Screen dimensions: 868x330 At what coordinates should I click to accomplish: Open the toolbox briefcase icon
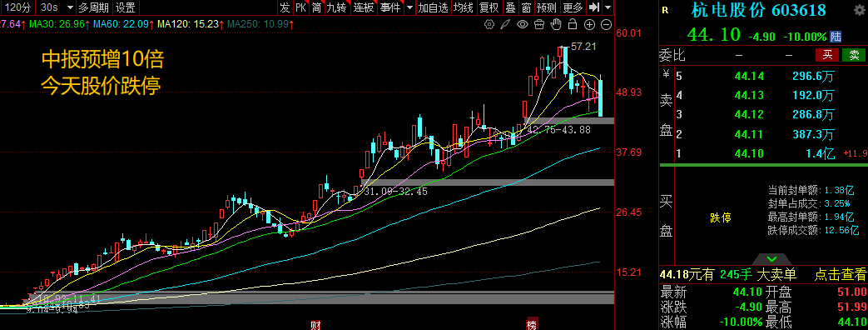[x=539, y=24]
